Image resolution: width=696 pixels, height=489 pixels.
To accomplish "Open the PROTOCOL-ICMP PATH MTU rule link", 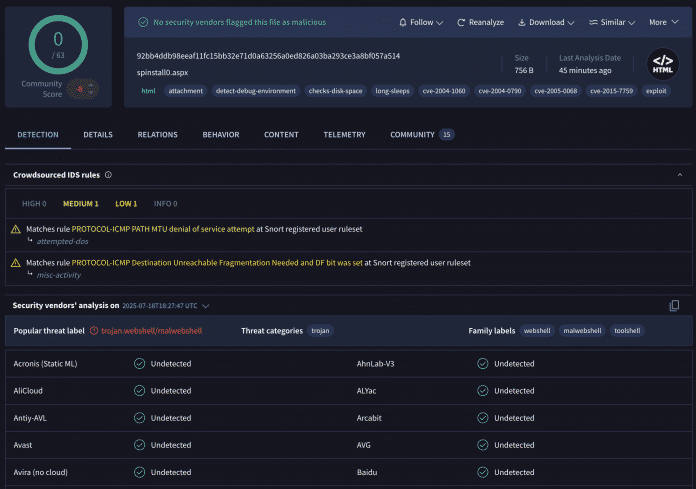I will click(x=146, y=229).
